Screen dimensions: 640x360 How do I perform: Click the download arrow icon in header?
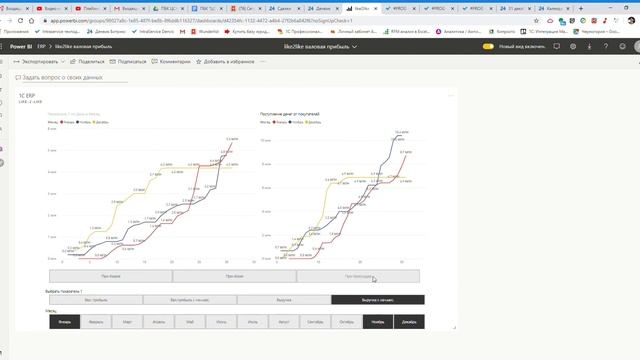coord(589,47)
